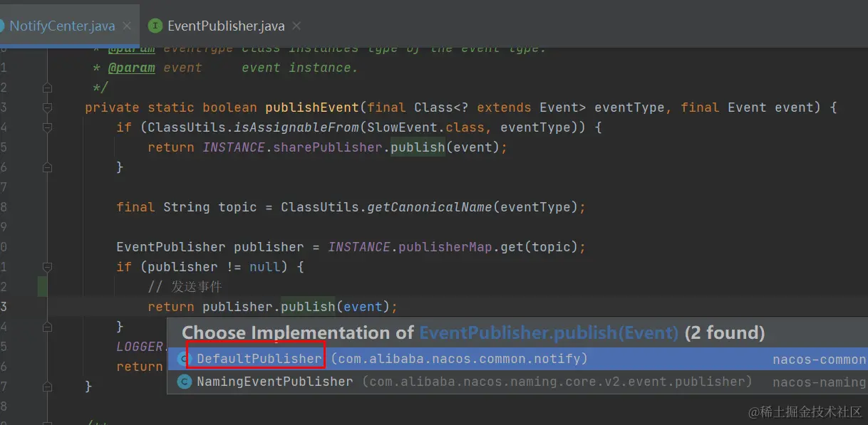Click the Chinese comment 发送事件

coord(185,287)
